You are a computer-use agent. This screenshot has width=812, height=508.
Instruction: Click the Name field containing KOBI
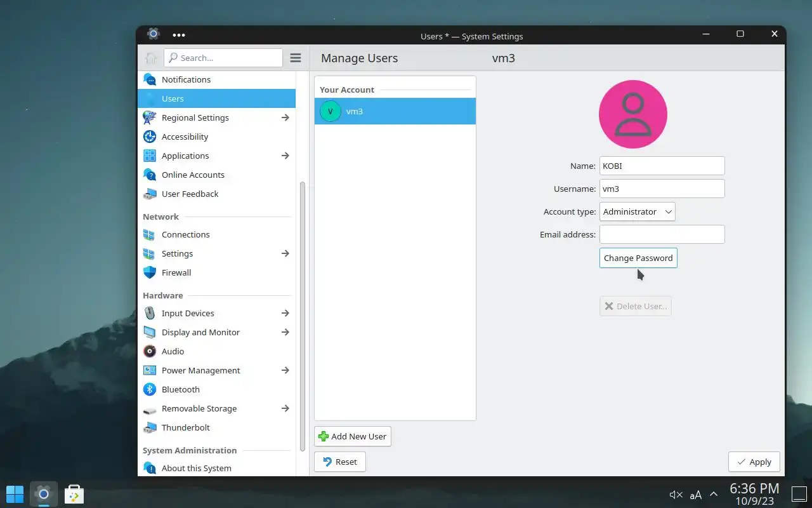pos(662,166)
